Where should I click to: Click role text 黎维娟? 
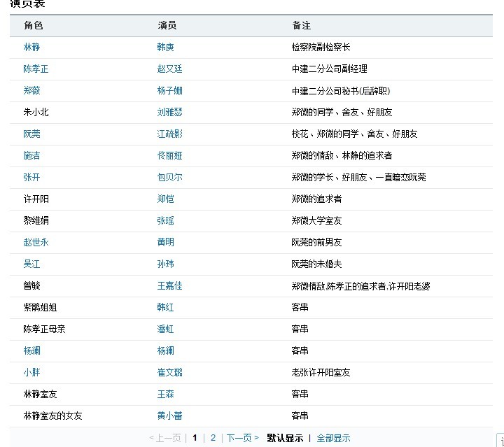(36, 220)
